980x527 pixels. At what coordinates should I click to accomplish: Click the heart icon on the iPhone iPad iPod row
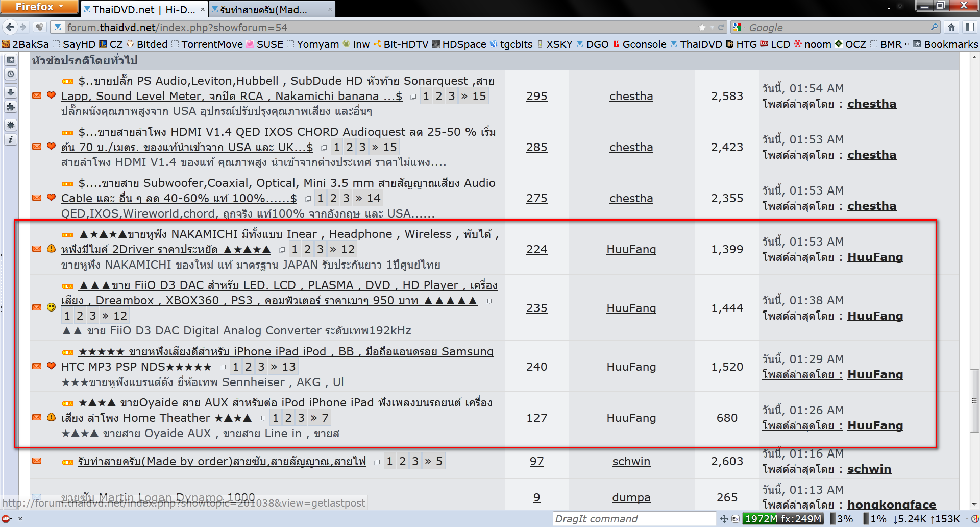pyautogui.click(x=51, y=366)
